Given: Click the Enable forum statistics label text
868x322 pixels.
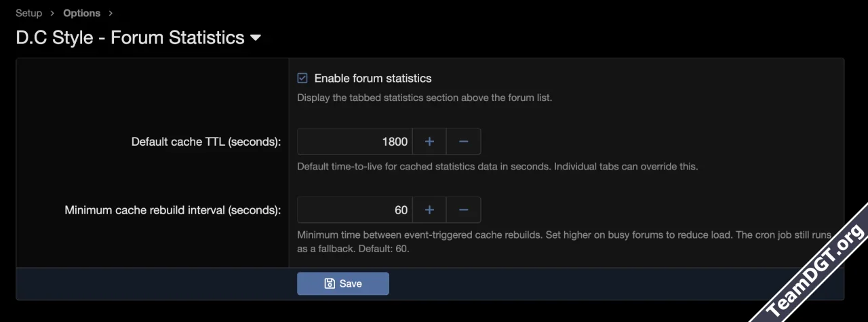Looking at the screenshot, I should pyautogui.click(x=373, y=78).
